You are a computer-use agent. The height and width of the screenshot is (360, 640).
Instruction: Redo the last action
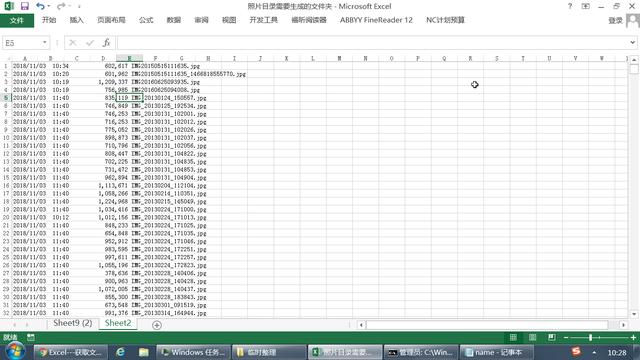pos(61,6)
